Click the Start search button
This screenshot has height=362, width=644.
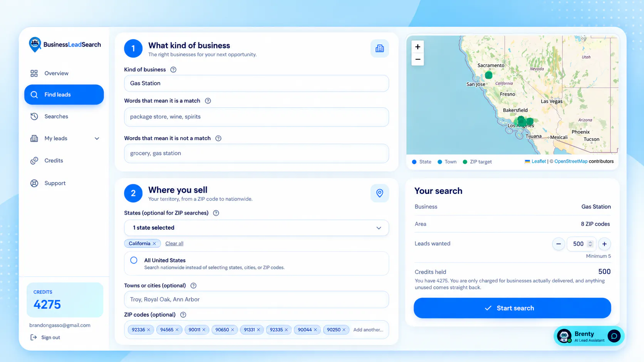[512, 308]
